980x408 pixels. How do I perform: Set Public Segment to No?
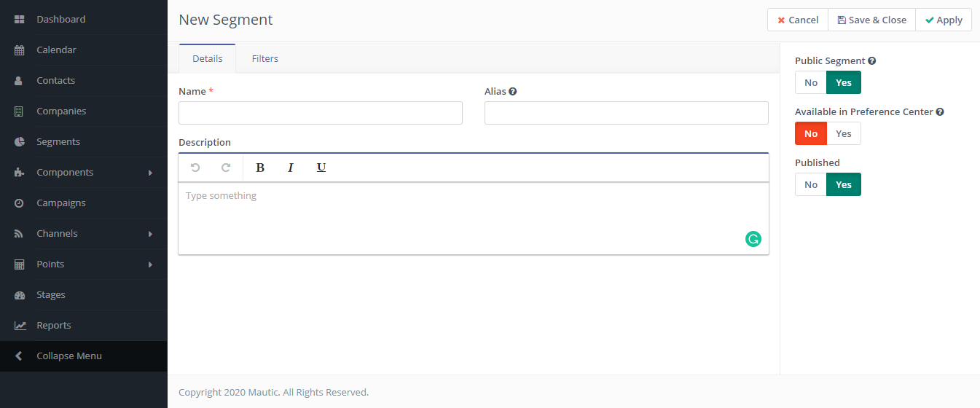[811, 82]
